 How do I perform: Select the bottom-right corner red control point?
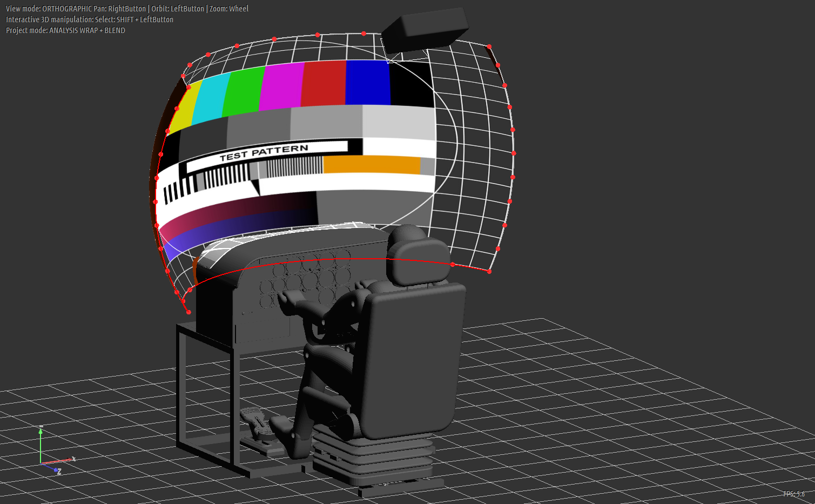point(489,272)
